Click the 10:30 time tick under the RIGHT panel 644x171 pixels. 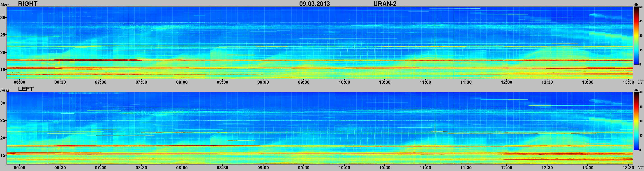pos(385,82)
